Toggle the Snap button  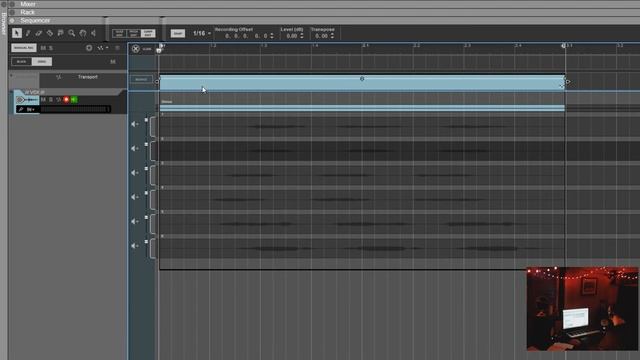[178, 33]
